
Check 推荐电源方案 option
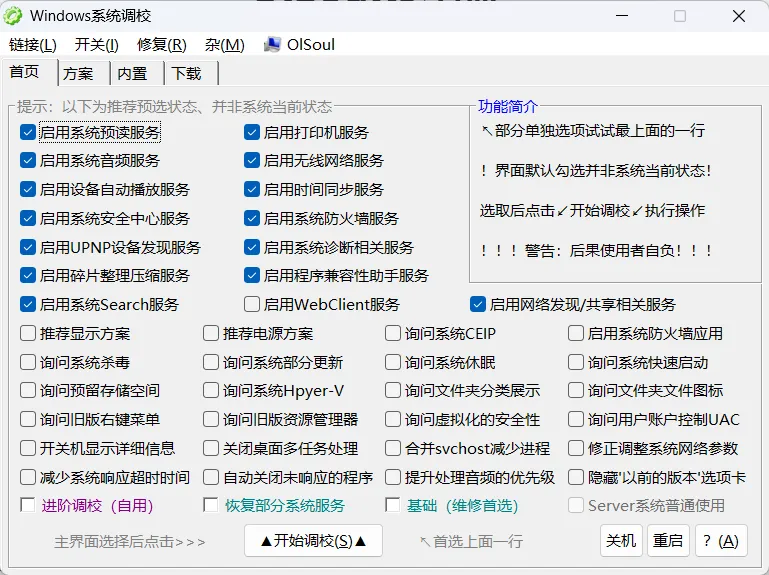click(x=211, y=334)
